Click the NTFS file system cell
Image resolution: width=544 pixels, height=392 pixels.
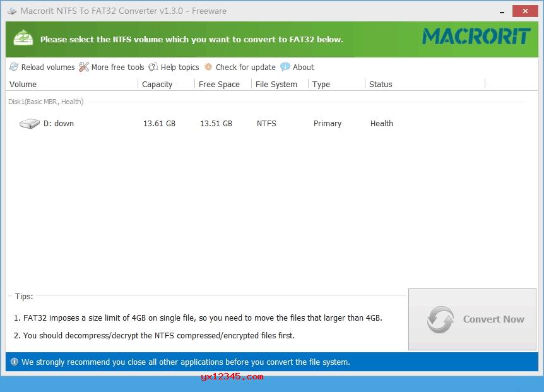(266, 124)
